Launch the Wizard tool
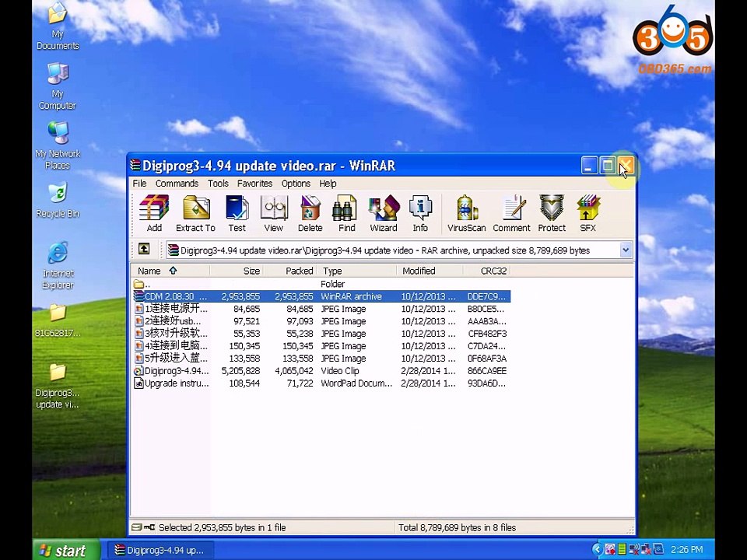 (x=384, y=213)
